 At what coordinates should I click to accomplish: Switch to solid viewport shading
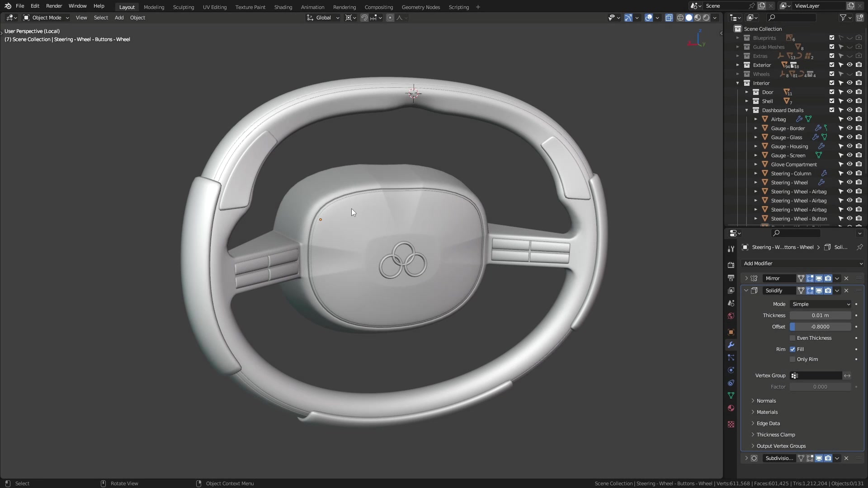pos(689,18)
